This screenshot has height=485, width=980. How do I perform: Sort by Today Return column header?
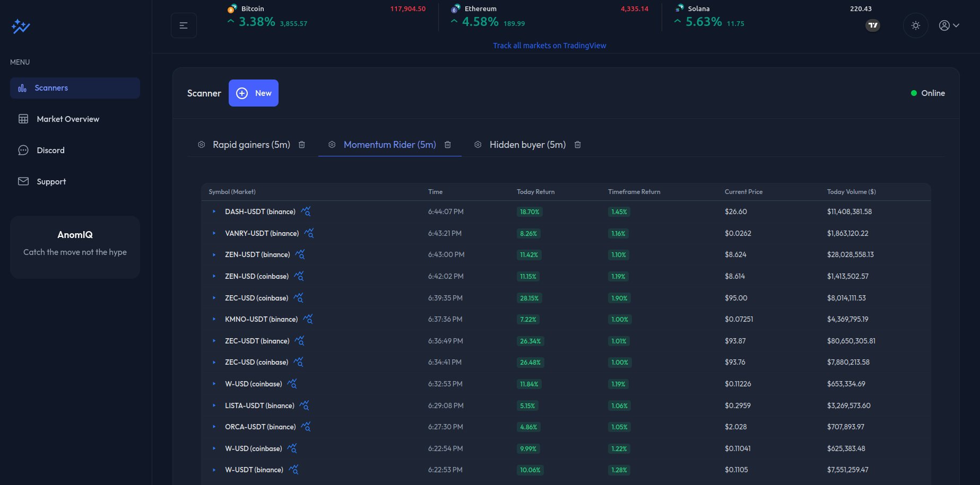pyautogui.click(x=535, y=192)
